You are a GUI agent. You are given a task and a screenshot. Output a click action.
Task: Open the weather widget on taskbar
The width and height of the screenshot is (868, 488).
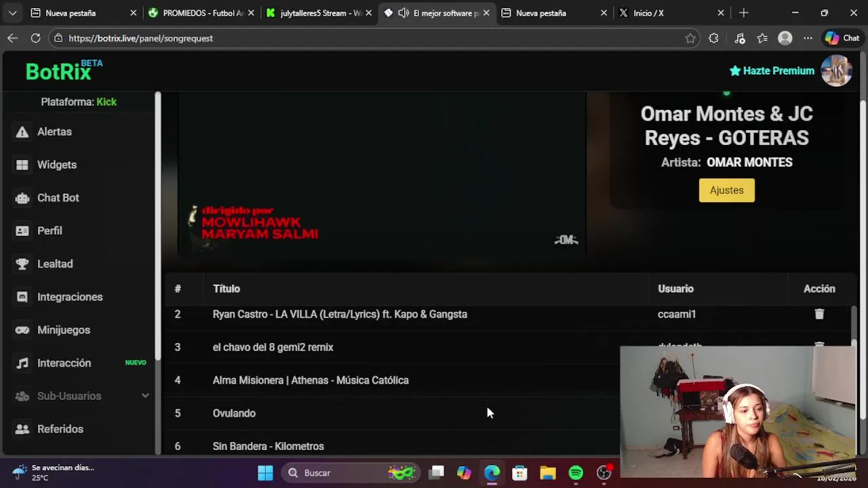53,472
